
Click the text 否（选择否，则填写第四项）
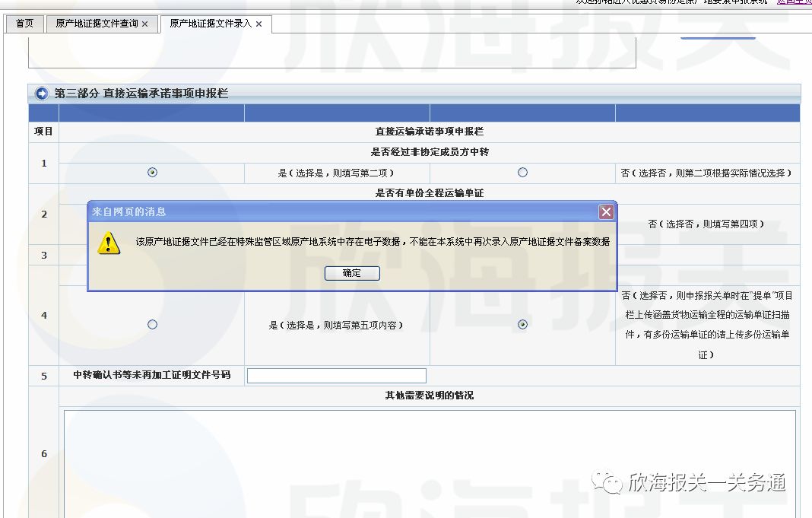click(706, 224)
